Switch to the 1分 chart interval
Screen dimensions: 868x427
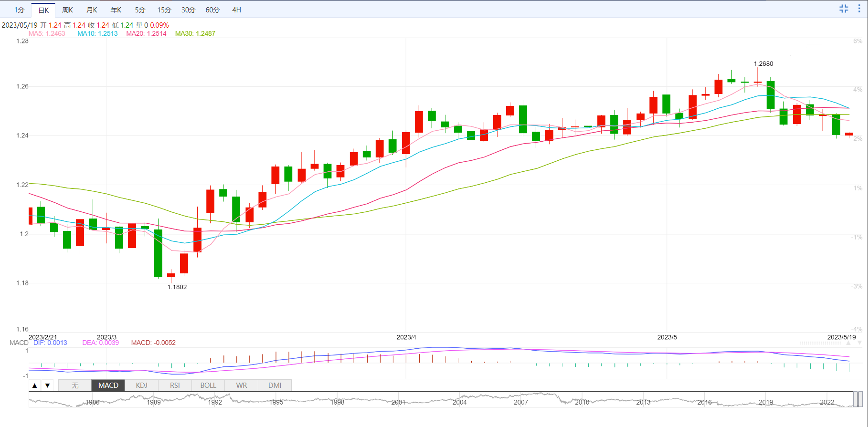tap(19, 10)
